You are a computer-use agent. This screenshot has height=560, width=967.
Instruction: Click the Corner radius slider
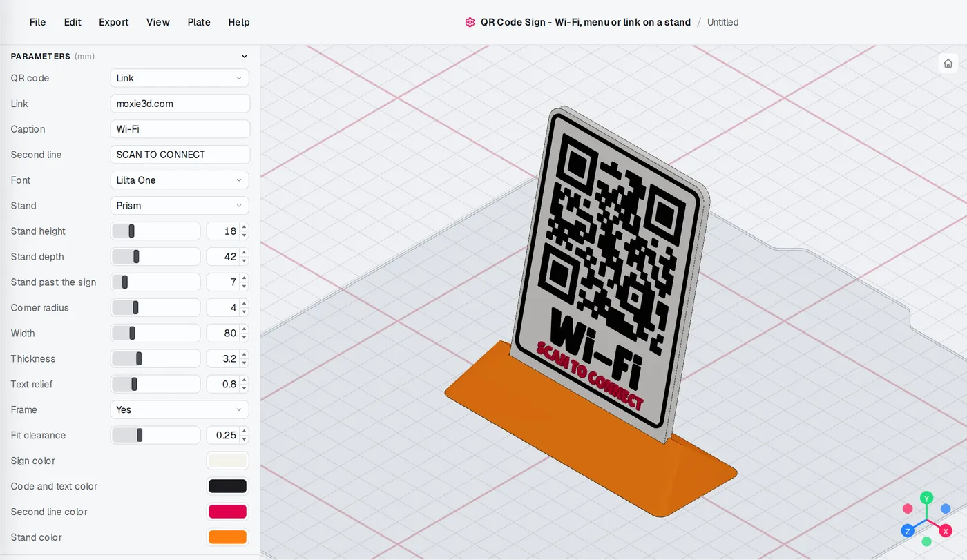pyautogui.click(x=155, y=308)
